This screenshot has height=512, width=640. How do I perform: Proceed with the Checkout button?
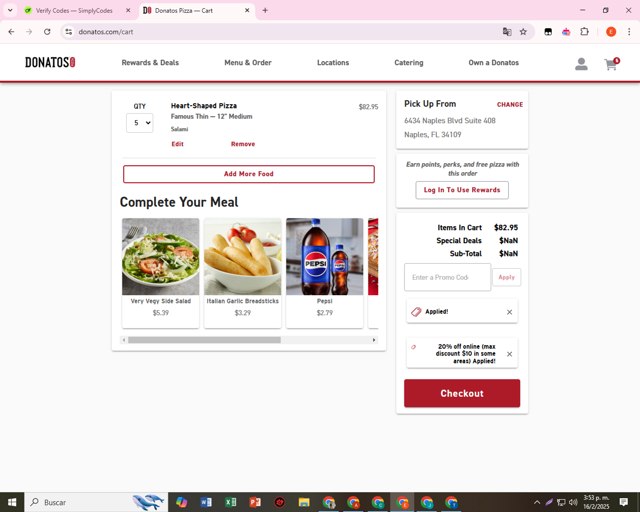pyautogui.click(x=462, y=393)
